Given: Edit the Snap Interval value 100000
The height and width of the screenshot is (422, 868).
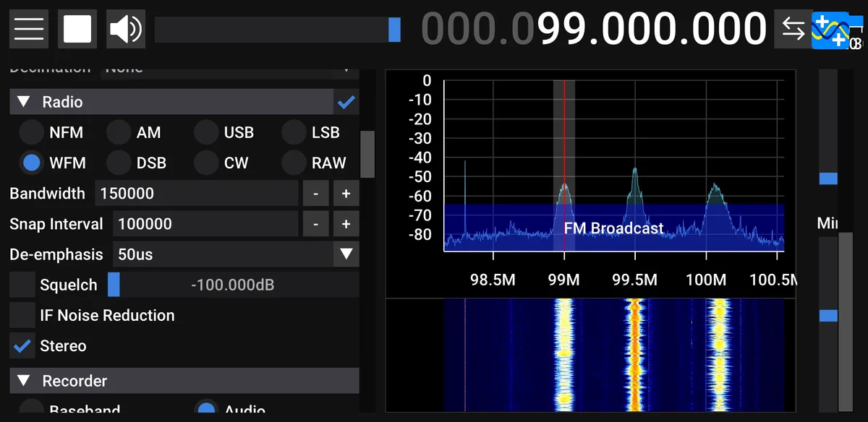Looking at the screenshot, I should [x=205, y=224].
